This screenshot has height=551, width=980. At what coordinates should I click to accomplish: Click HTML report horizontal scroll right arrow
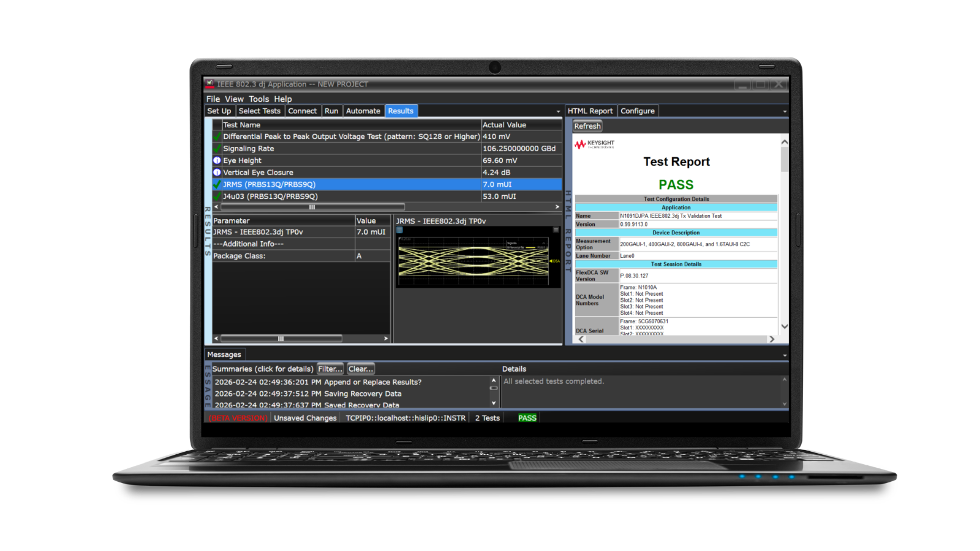(772, 339)
